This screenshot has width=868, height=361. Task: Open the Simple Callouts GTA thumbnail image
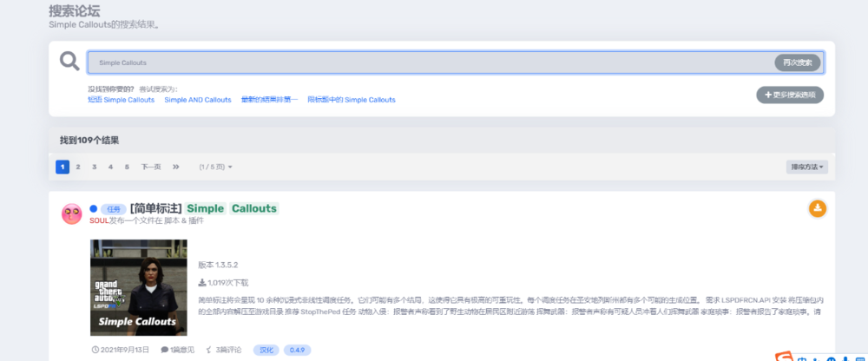coord(138,287)
